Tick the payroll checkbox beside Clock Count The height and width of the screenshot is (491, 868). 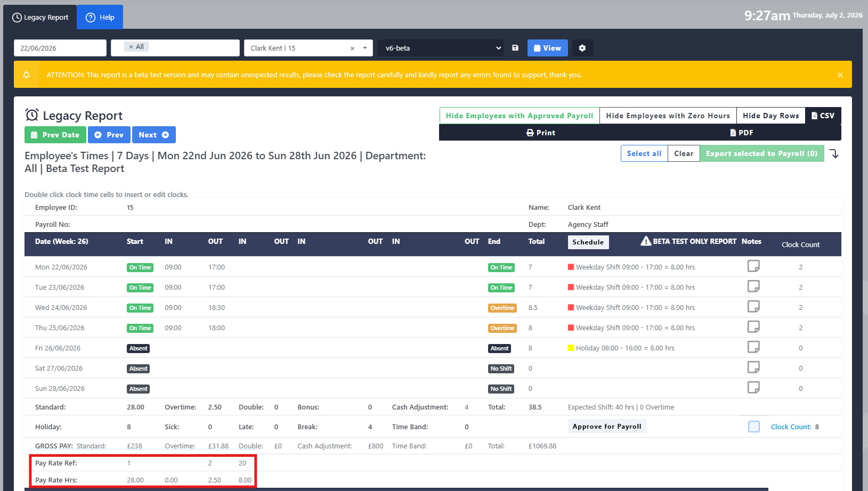tap(754, 427)
